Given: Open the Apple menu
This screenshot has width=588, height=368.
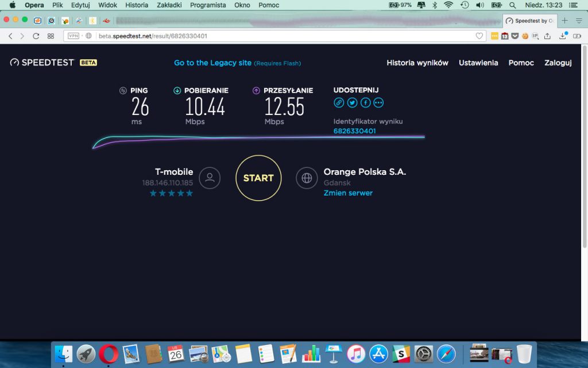Looking at the screenshot, I should tap(13, 5).
